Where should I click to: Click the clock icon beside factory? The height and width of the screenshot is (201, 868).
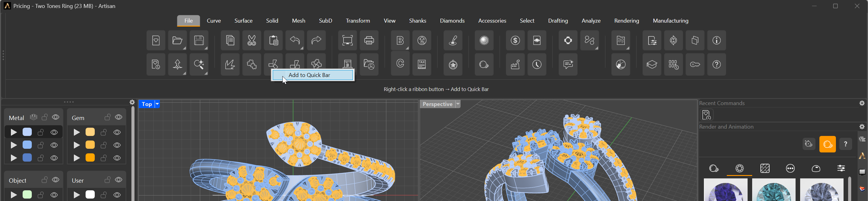pyautogui.click(x=537, y=64)
